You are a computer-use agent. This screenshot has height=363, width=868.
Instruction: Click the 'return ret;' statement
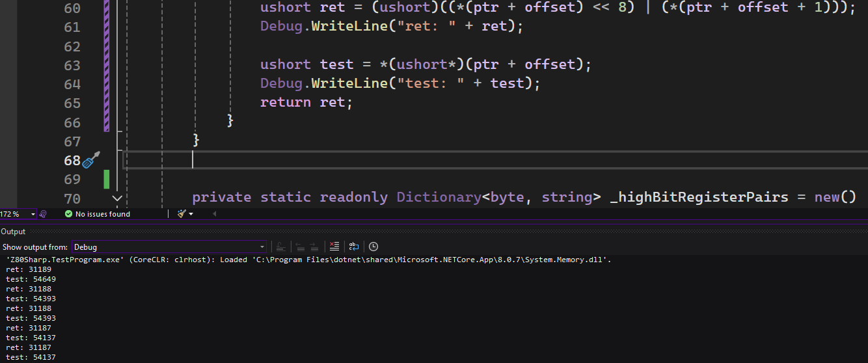(306, 102)
